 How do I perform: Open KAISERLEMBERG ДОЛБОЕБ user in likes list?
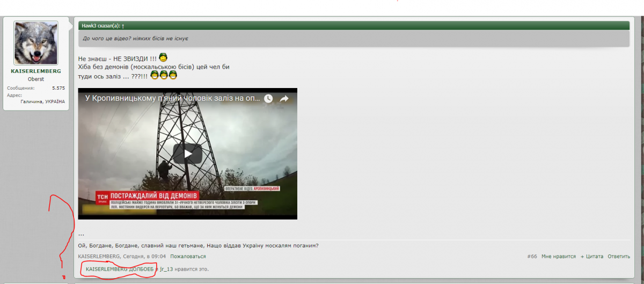(x=119, y=268)
